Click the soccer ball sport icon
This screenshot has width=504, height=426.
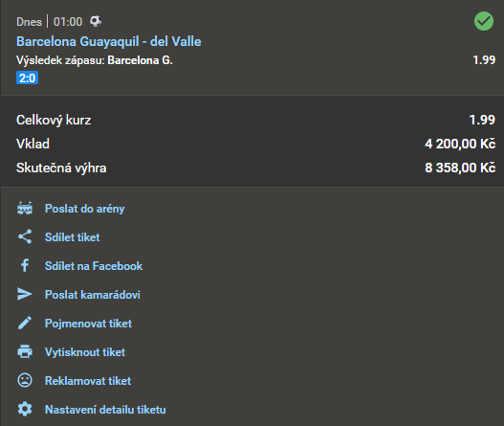coord(96,22)
